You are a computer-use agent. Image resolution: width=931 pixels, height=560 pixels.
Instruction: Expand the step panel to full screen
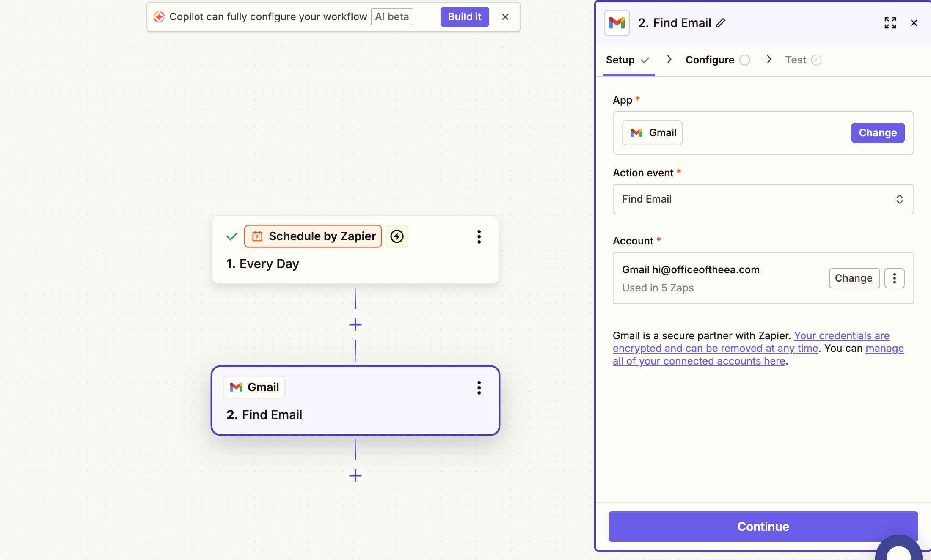[x=890, y=23]
